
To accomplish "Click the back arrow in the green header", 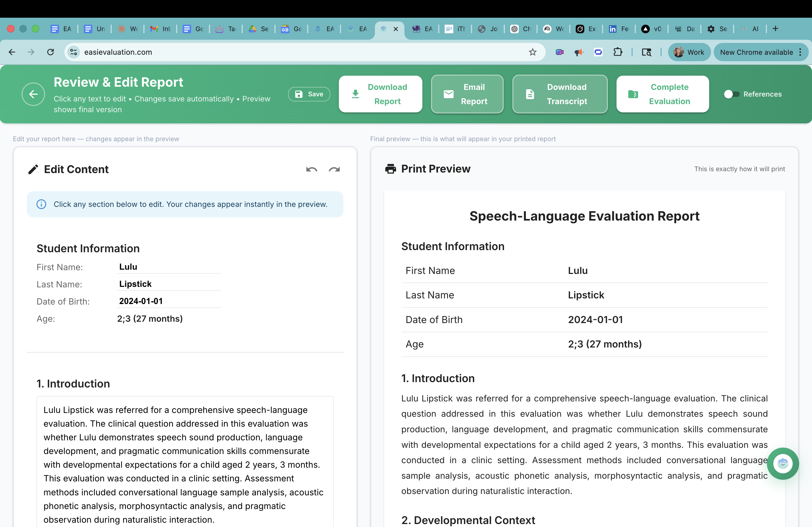I will [33, 94].
